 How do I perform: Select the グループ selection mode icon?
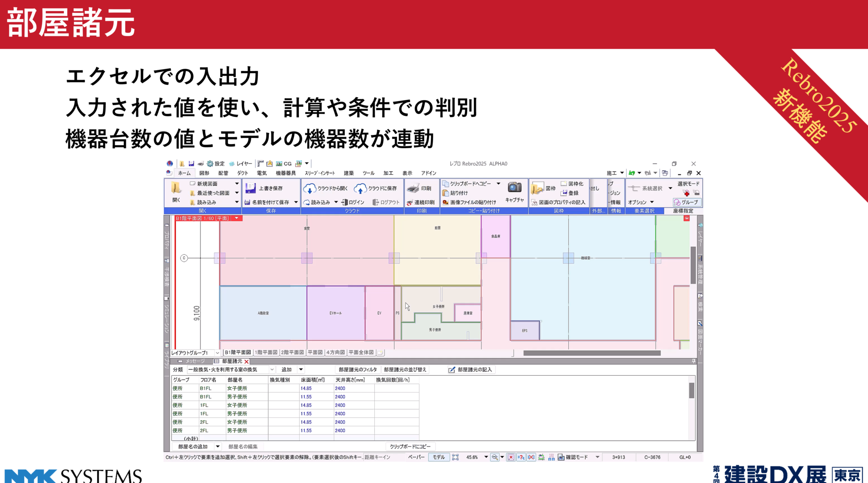click(687, 202)
